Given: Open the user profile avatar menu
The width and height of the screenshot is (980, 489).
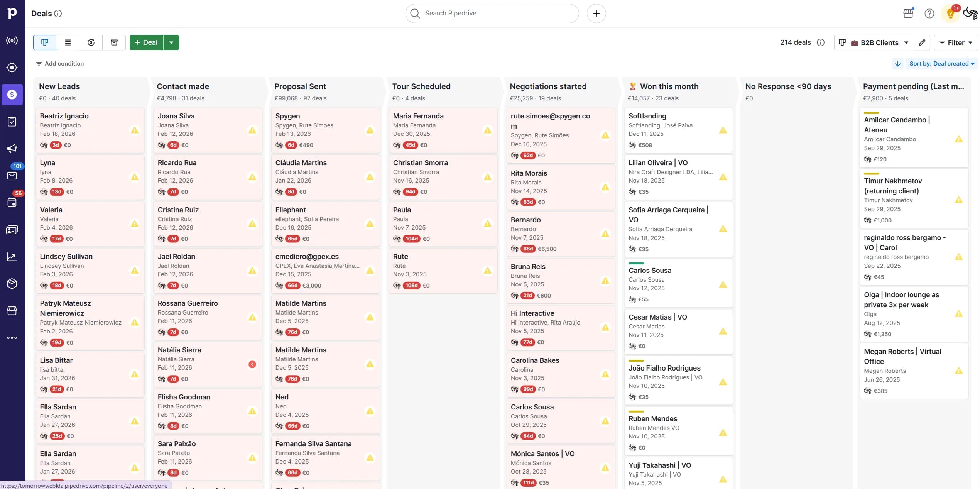Looking at the screenshot, I should tap(971, 14).
